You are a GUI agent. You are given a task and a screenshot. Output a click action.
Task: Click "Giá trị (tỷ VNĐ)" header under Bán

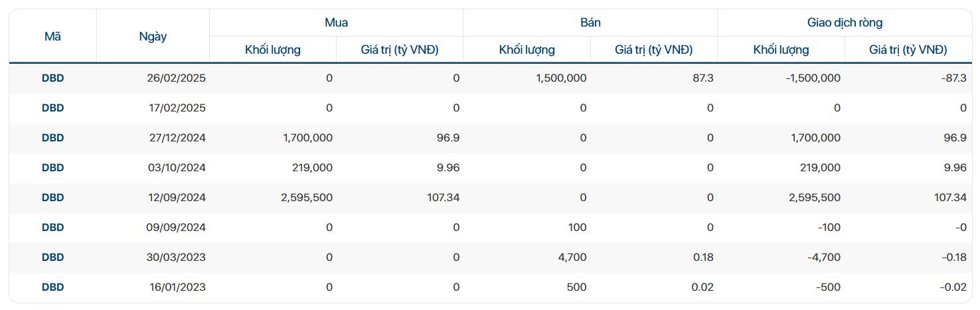point(654,50)
